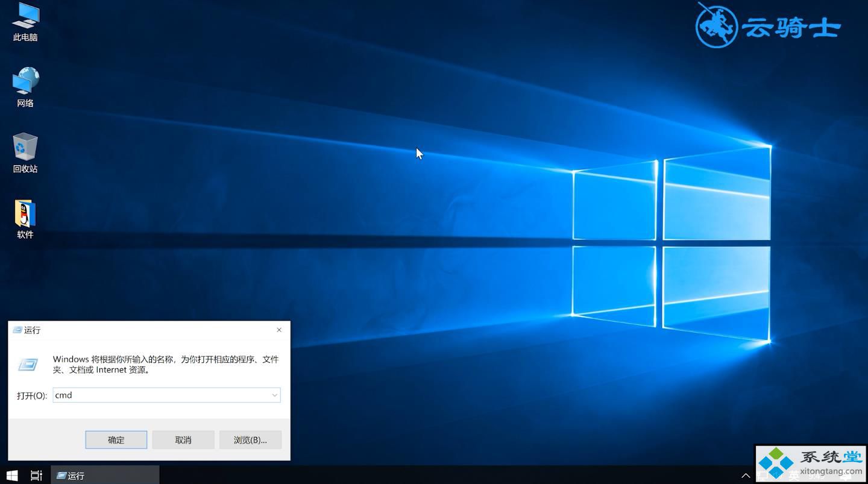Click 取消 in the Run dialog
The image size is (868, 484).
click(x=183, y=440)
